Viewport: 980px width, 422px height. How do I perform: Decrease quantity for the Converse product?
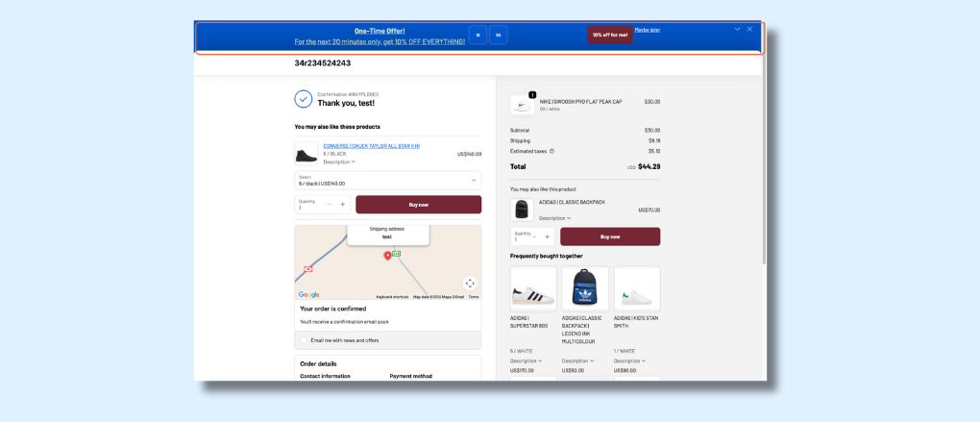click(330, 205)
